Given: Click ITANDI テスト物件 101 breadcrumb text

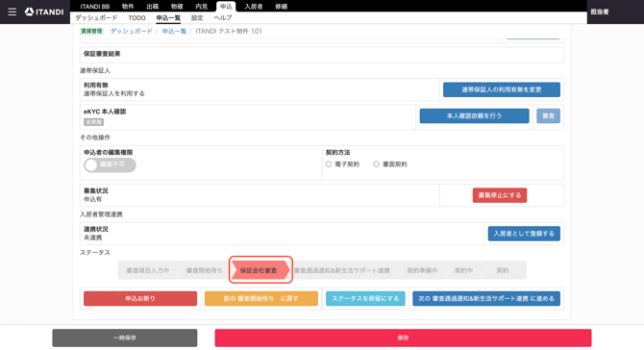Looking at the screenshot, I should [x=229, y=31].
